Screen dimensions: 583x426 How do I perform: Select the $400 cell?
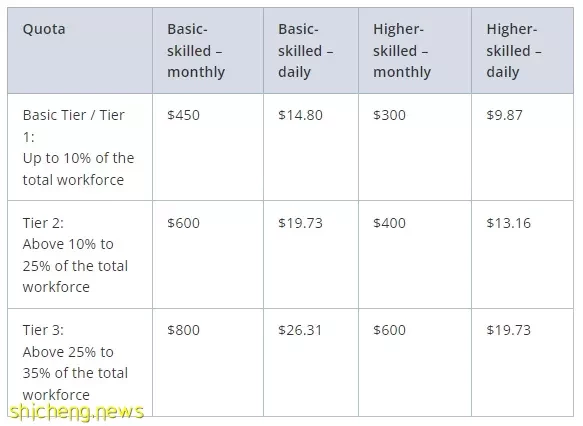click(415, 255)
